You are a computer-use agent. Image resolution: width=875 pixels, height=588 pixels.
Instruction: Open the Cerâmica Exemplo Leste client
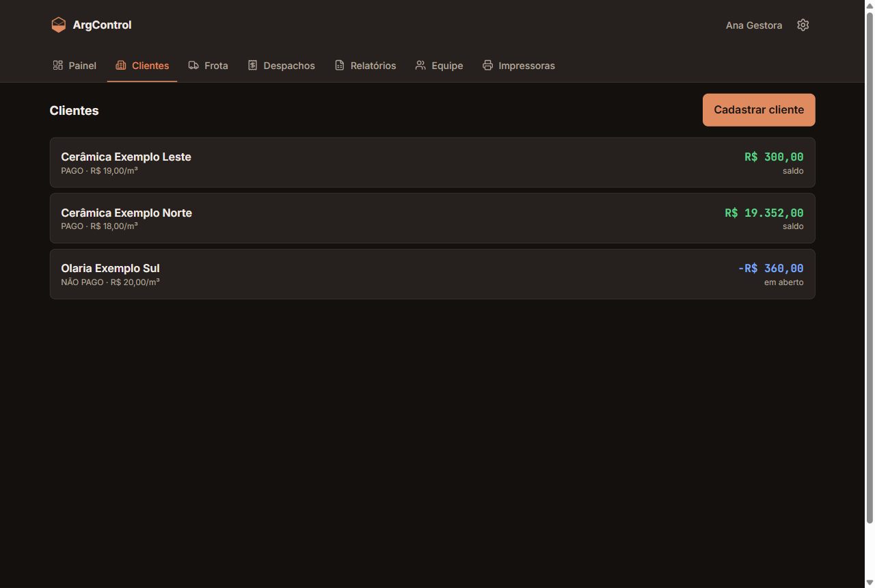[433, 163]
